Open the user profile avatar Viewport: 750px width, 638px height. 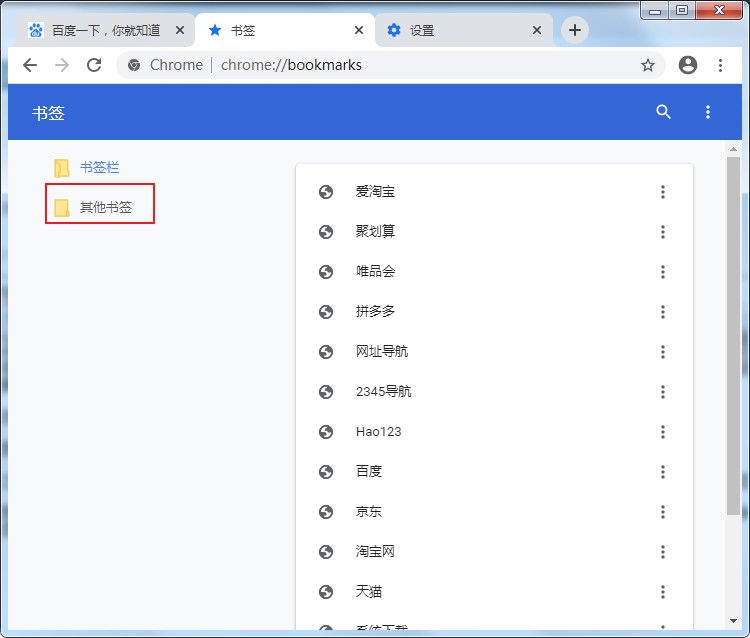[688, 65]
